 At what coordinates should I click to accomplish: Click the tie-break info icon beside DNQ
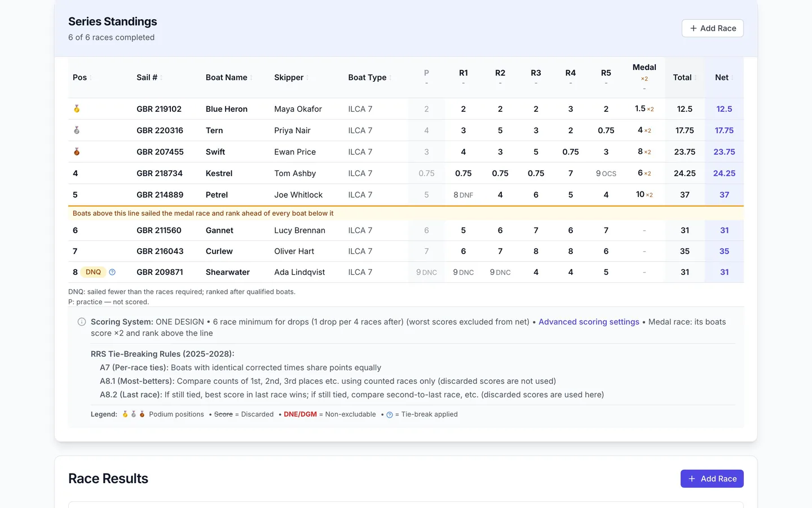pos(112,272)
